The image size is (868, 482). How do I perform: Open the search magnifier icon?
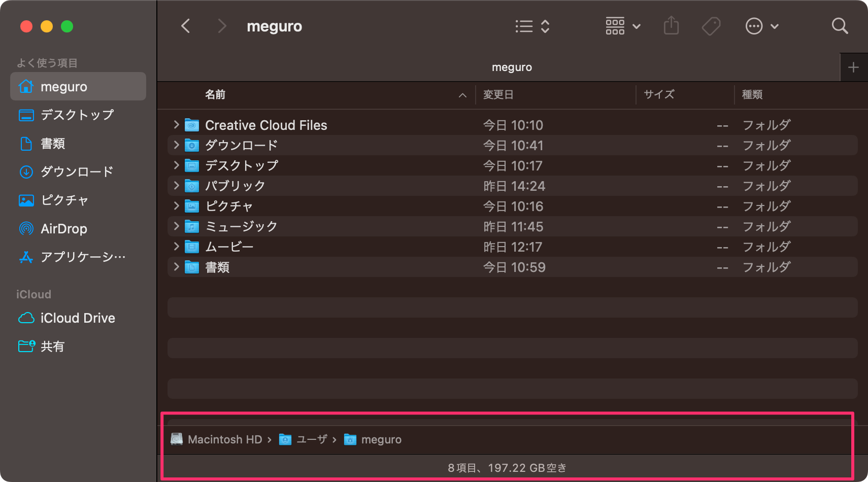(x=840, y=26)
